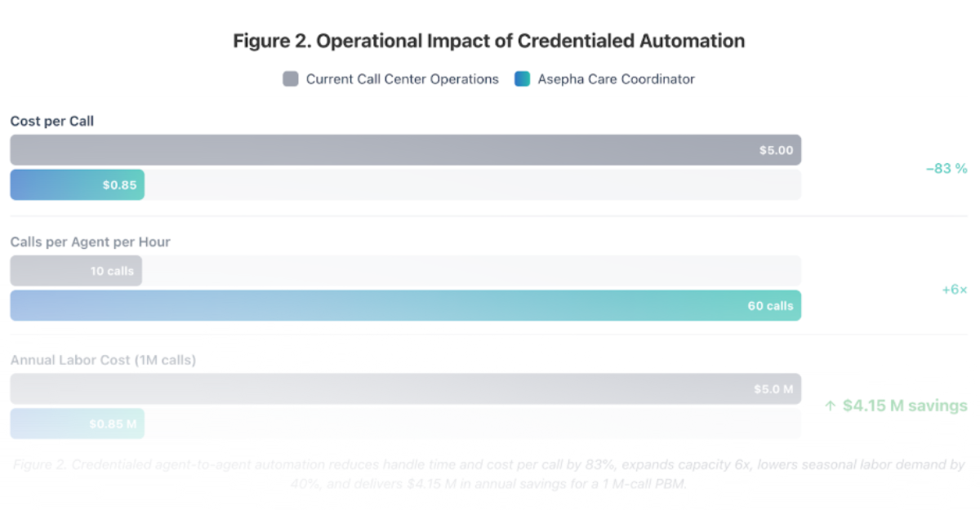
Task: Select the Asepha Care Coordinator legend label
Action: click(x=616, y=79)
